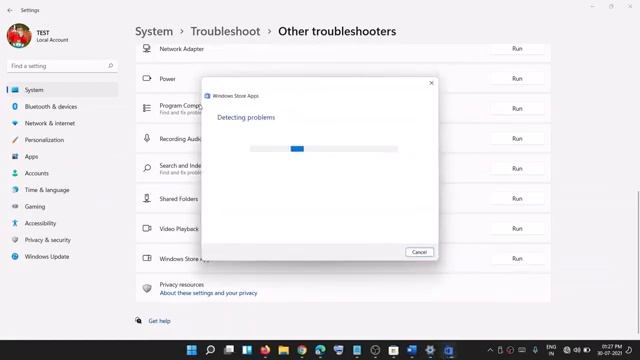The width and height of the screenshot is (640, 360).
Task: Open Microsoft Edge from the taskbar
Action: (x=320, y=350)
